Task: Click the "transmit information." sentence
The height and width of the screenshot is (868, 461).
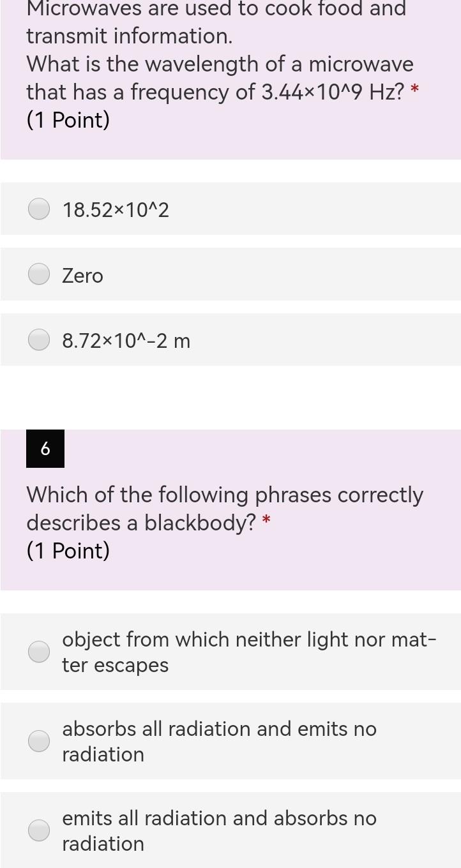Action: coord(130,36)
